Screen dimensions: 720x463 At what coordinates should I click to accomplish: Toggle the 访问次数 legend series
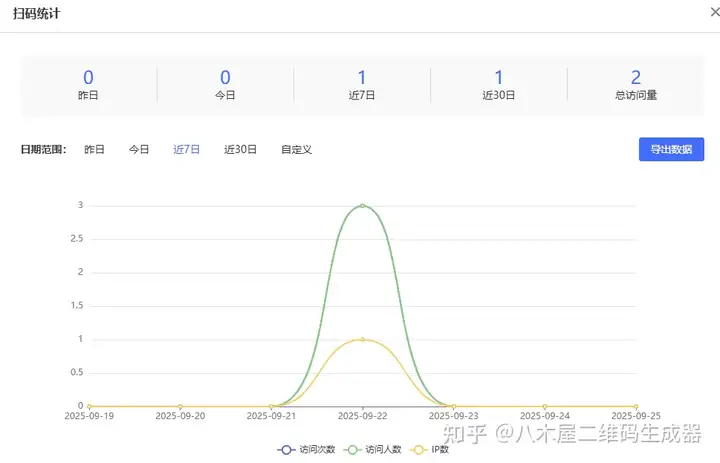(x=306, y=450)
